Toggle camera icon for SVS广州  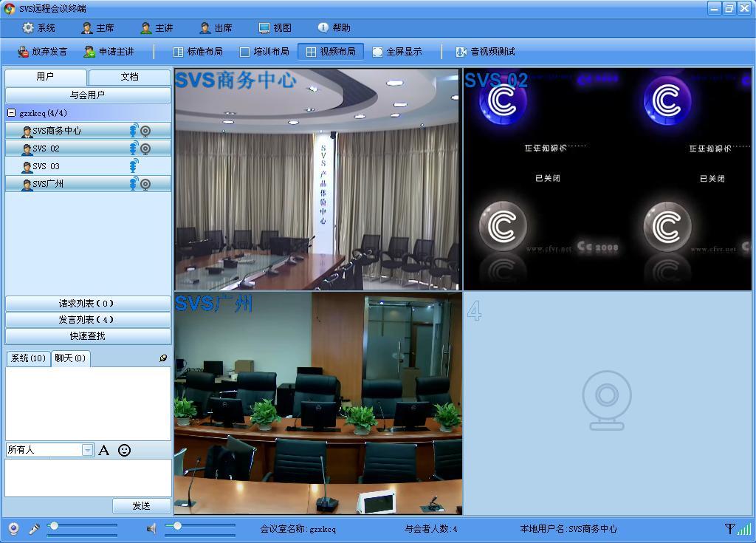[x=145, y=184]
